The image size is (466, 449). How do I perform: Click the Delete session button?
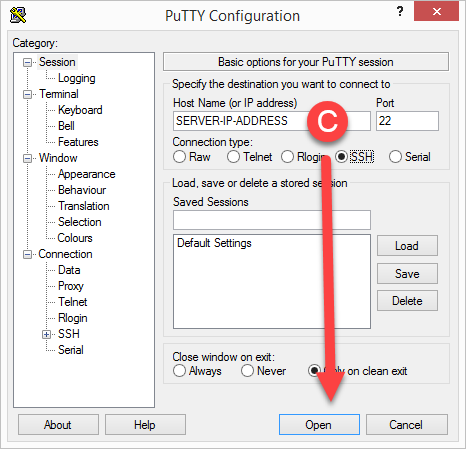coord(407,301)
